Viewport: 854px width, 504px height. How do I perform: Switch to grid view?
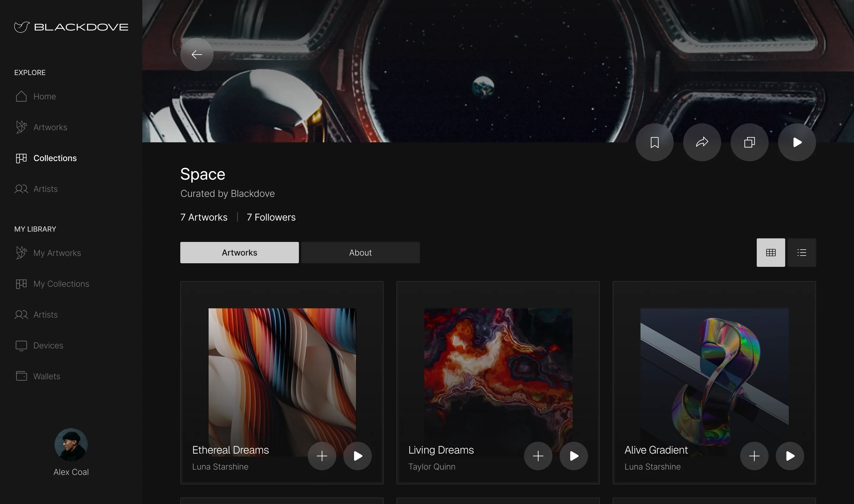(x=771, y=253)
